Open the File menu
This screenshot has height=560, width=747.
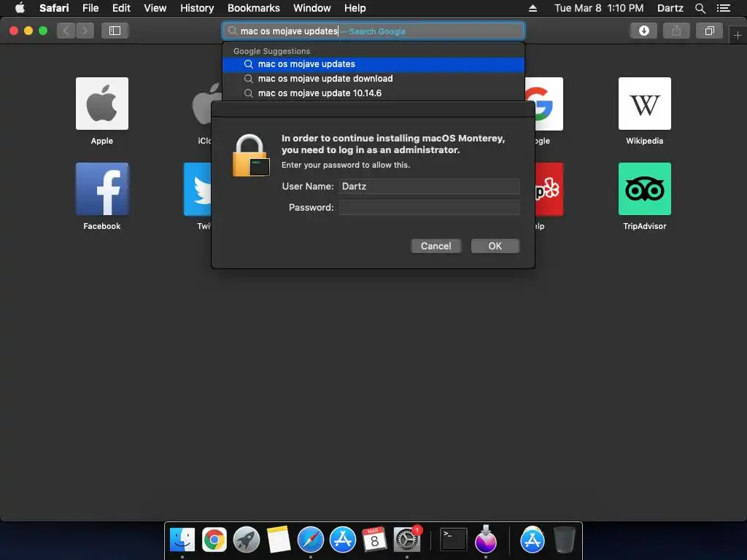click(x=90, y=8)
